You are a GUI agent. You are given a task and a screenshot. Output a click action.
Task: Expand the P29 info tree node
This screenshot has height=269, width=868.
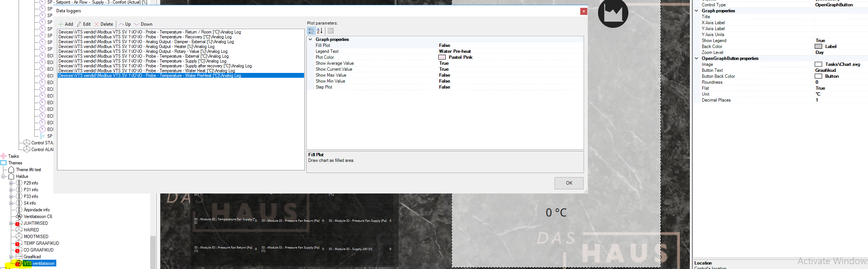coord(11,183)
